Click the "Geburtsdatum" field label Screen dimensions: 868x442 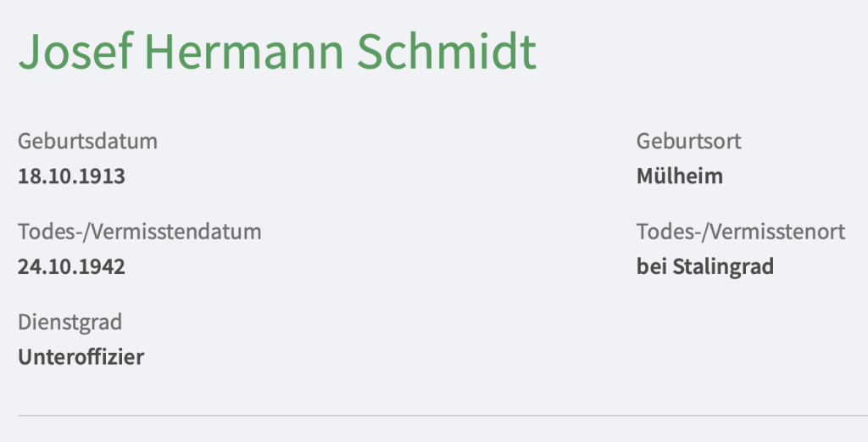pyautogui.click(x=87, y=141)
